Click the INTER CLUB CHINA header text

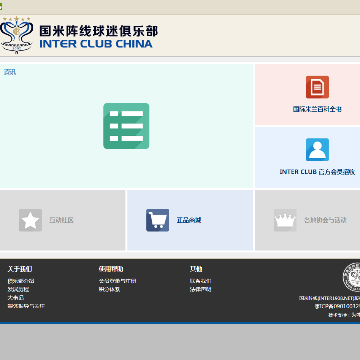coord(96,44)
